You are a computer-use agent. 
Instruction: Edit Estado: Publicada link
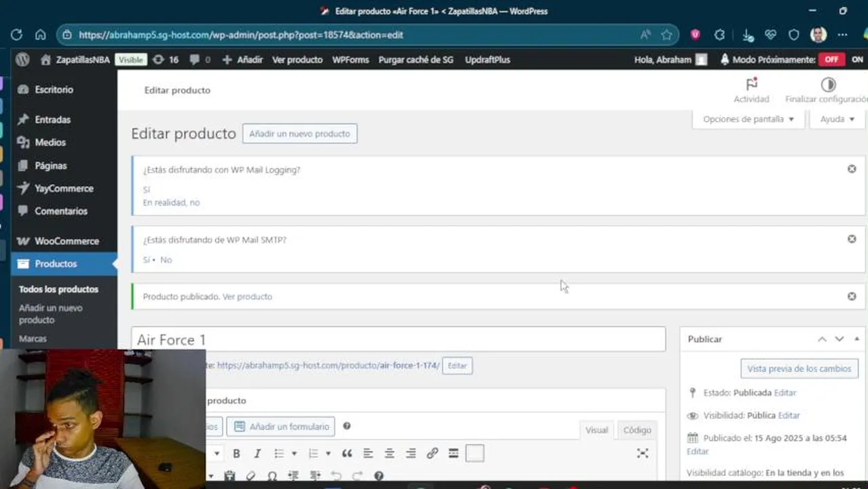pyautogui.click(x=785, y=393)
